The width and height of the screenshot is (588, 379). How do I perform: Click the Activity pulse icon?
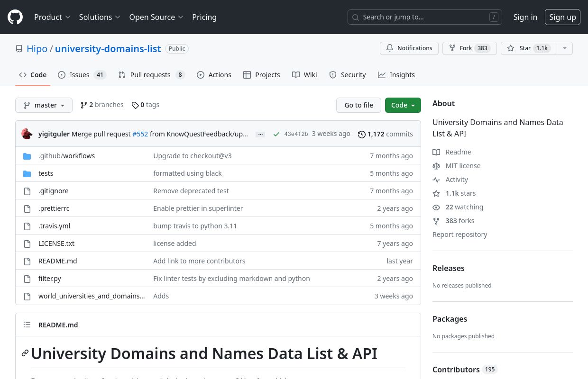[436, 180]
